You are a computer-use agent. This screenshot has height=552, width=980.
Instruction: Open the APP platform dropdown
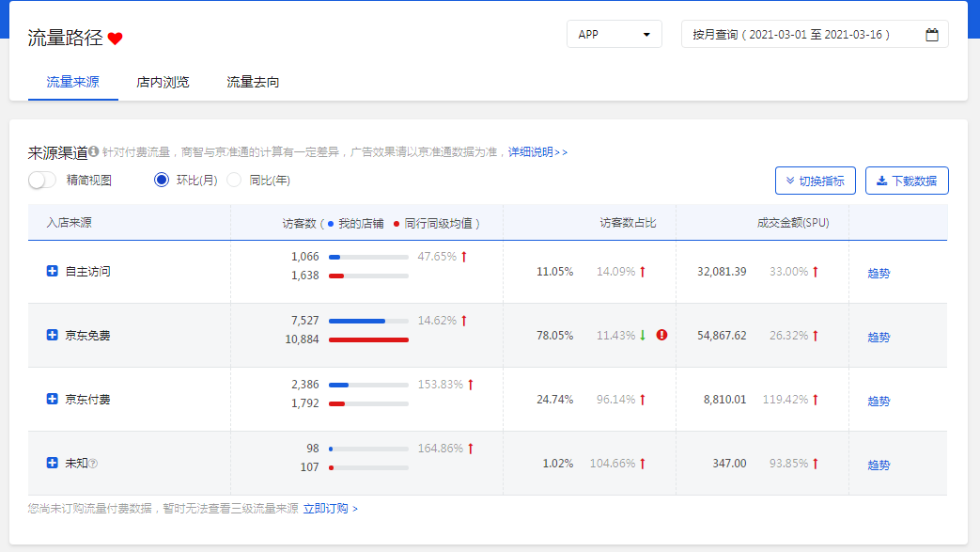click(x=614, y=35)
